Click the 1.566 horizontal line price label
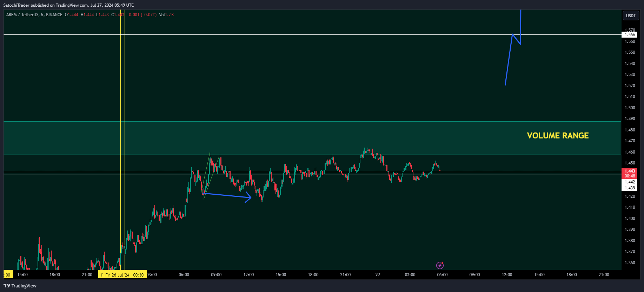644x292 pixels. click(x=630, y=35)
